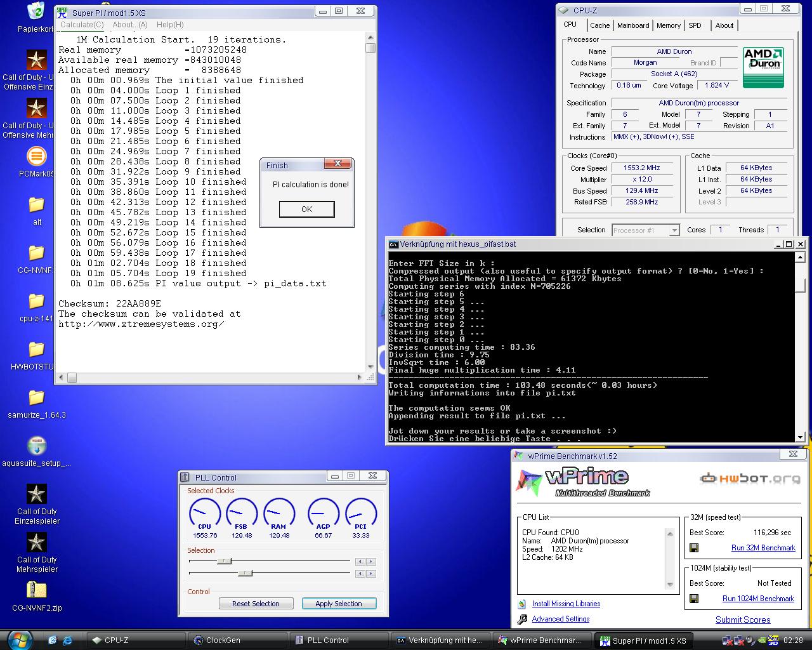Launch Call of Duty United Offensive Einzelspieler shortcut

click(36, 60)
